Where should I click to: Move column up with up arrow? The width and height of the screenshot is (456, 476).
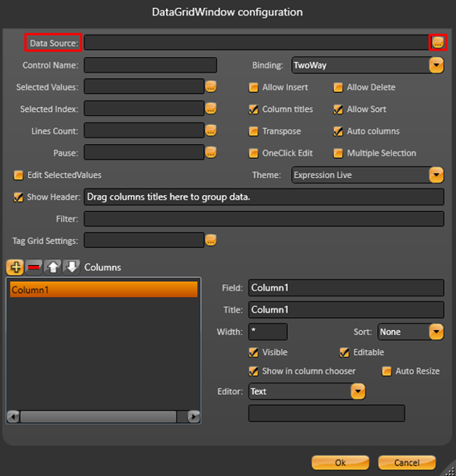pyautogui.click(x=52, y=267)
